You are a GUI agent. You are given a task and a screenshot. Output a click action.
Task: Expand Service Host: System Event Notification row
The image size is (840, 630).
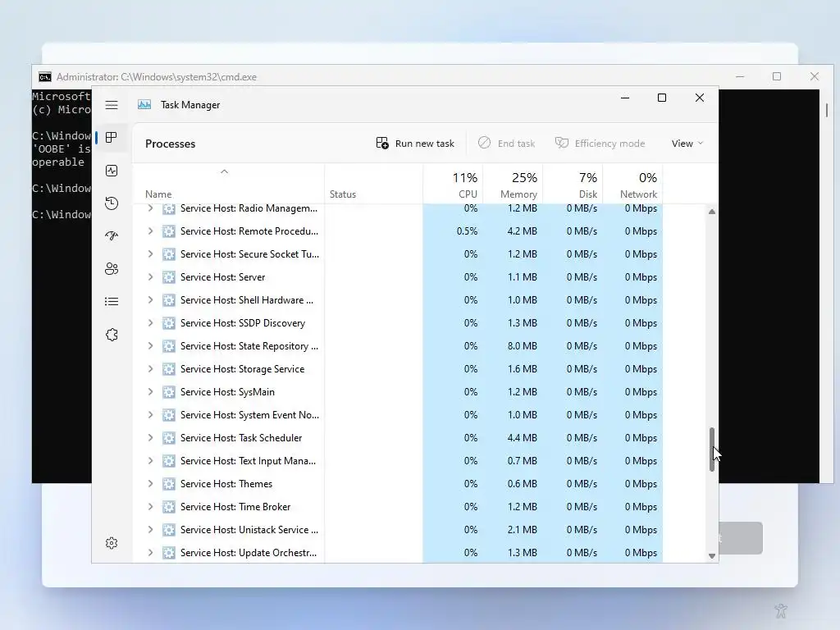[151, 414]
